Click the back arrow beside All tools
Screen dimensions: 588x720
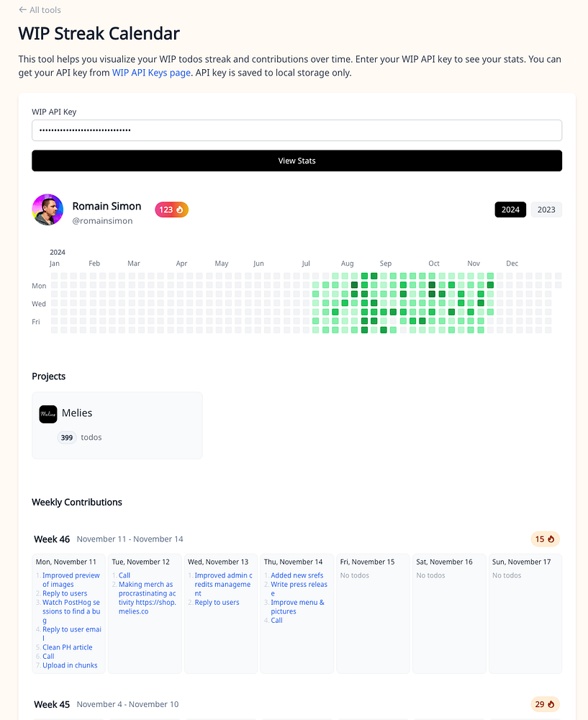coord(22,10)
